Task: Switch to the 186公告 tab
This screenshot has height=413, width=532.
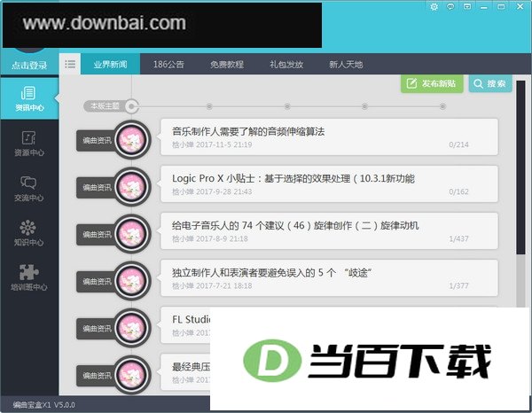Action: [x=168, y=64]
